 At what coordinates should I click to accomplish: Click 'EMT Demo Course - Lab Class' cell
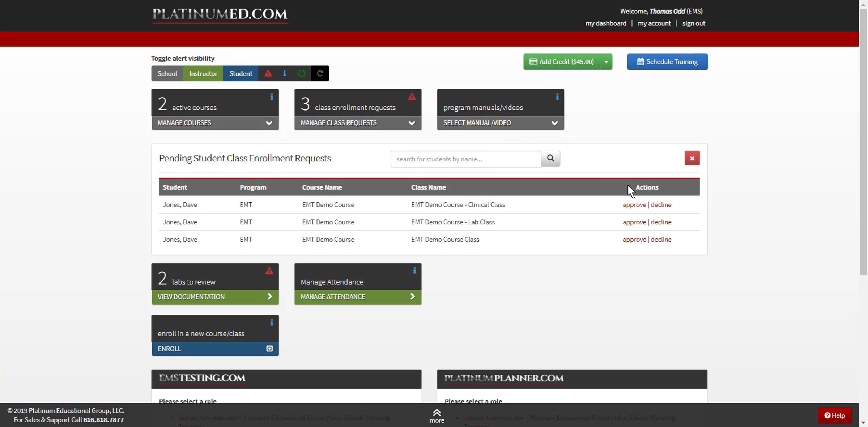click(453, 222)
